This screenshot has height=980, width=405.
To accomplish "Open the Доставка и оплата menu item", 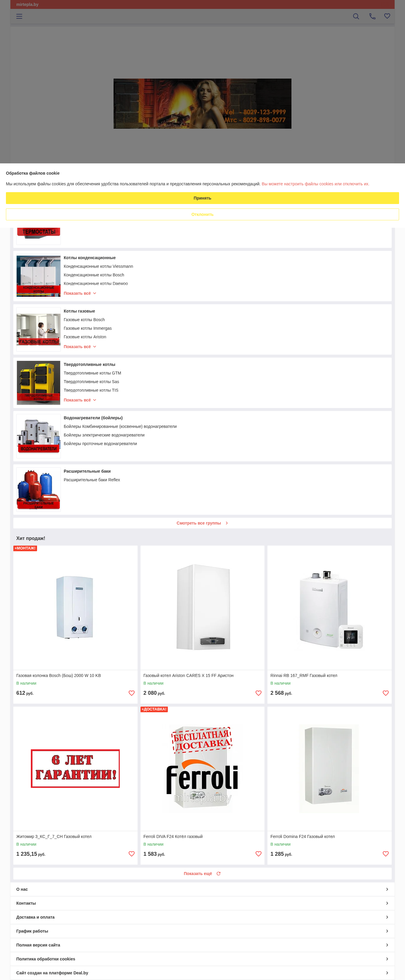I will (202, 917).
